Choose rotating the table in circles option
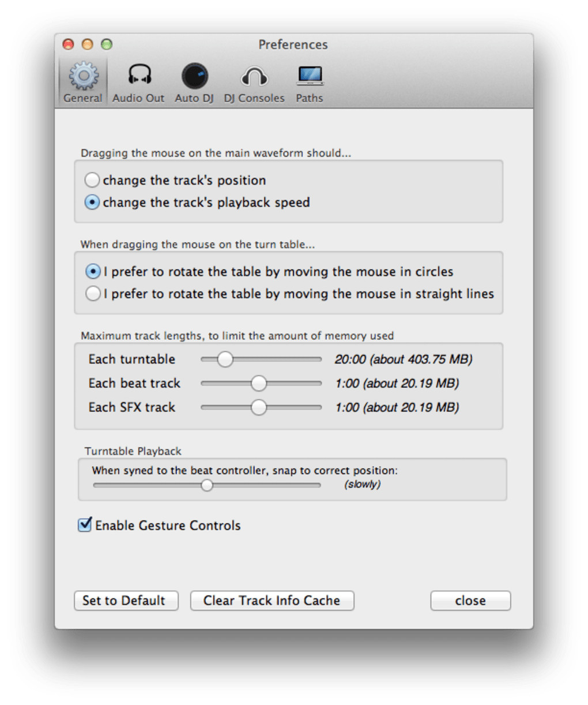Image resolution: width=588 pixels, height=705 pixels. coord(93,271)
